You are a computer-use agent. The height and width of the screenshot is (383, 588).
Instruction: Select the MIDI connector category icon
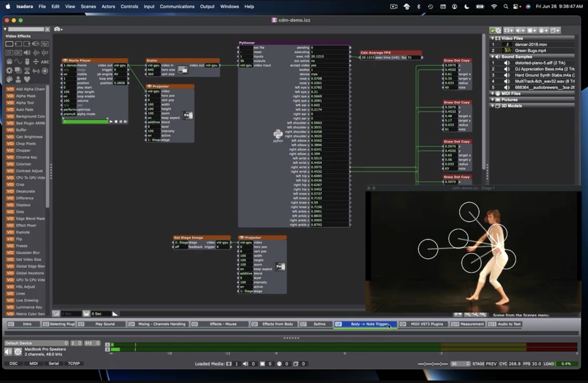pyautogui.click(x=9, y=62)
